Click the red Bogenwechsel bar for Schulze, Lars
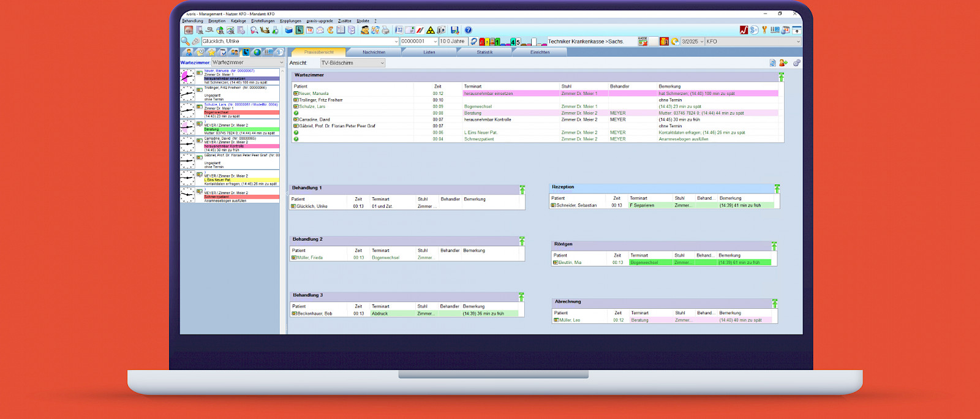Screen dimensions: 980x419 241,113
